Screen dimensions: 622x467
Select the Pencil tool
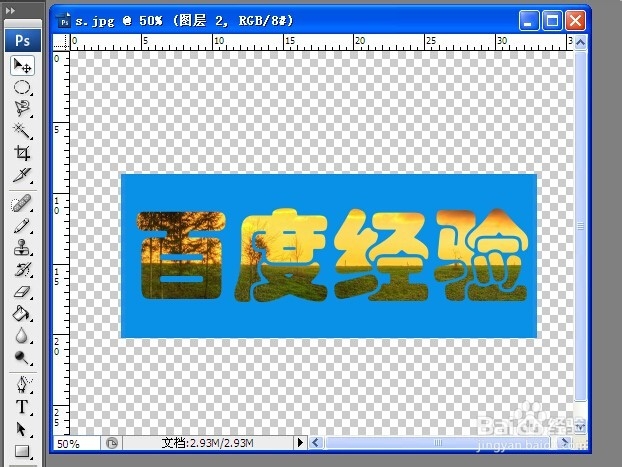coord(22,226)
